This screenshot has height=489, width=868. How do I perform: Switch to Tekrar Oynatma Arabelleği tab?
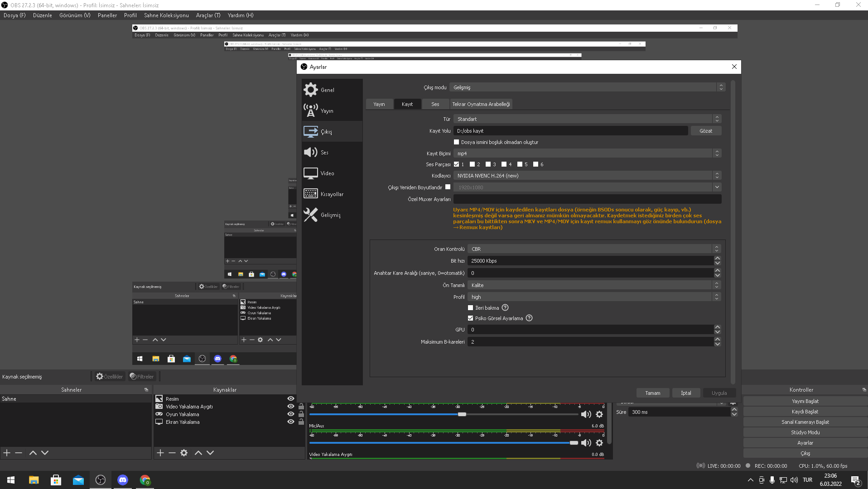[481, 104]
